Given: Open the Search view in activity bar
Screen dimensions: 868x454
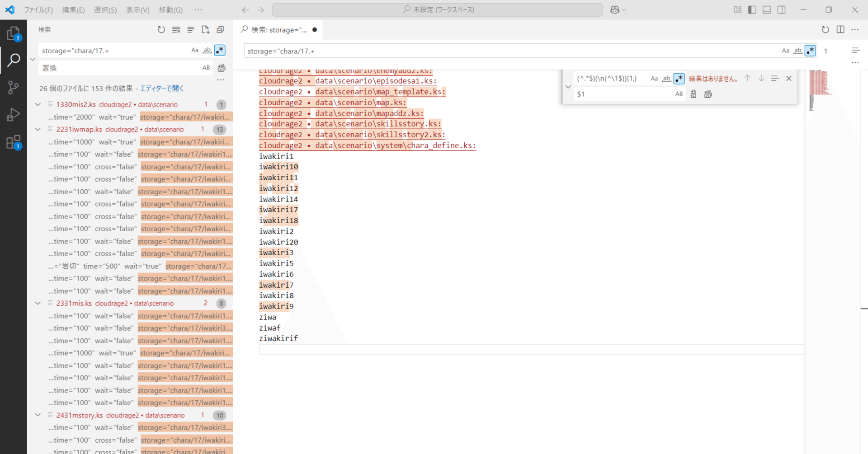Looking at the screenshot, I should click(x=13, y=60).
